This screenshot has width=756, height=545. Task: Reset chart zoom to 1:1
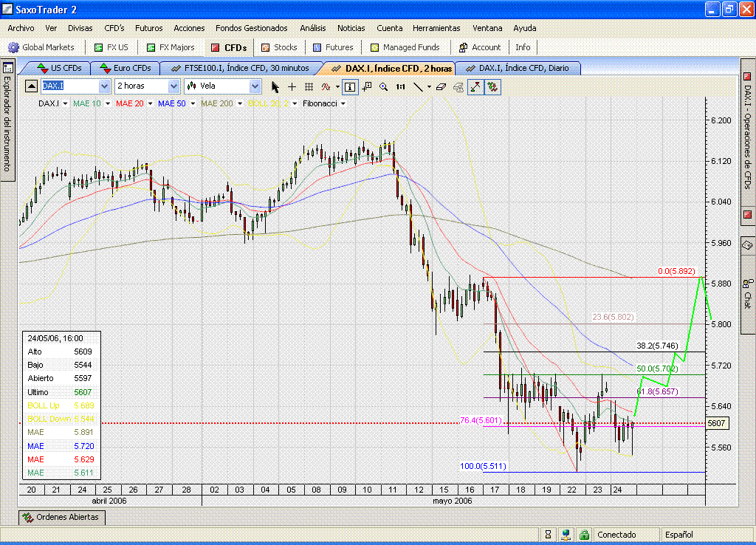(401, 87)
